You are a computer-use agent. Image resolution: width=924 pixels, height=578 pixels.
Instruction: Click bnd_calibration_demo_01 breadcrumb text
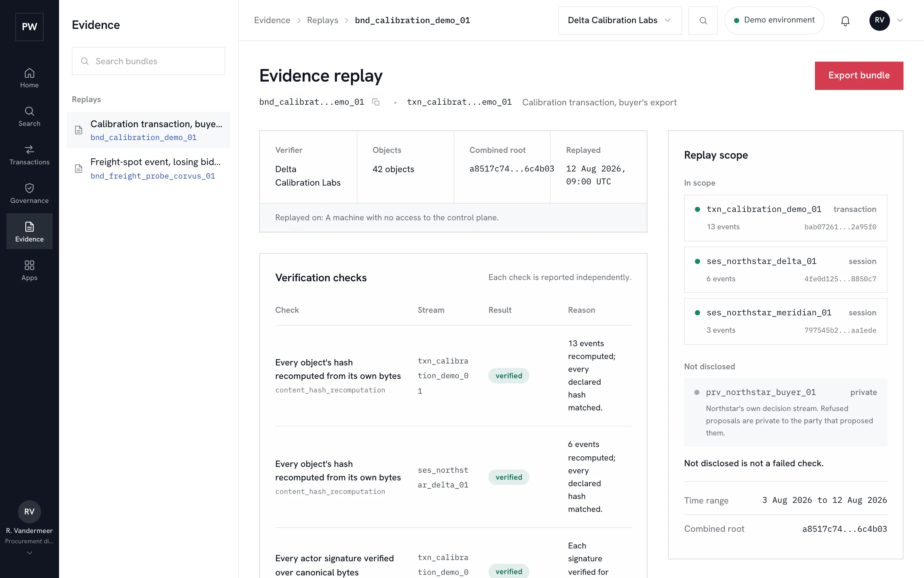pyautogui.click(x=412, y=20)
